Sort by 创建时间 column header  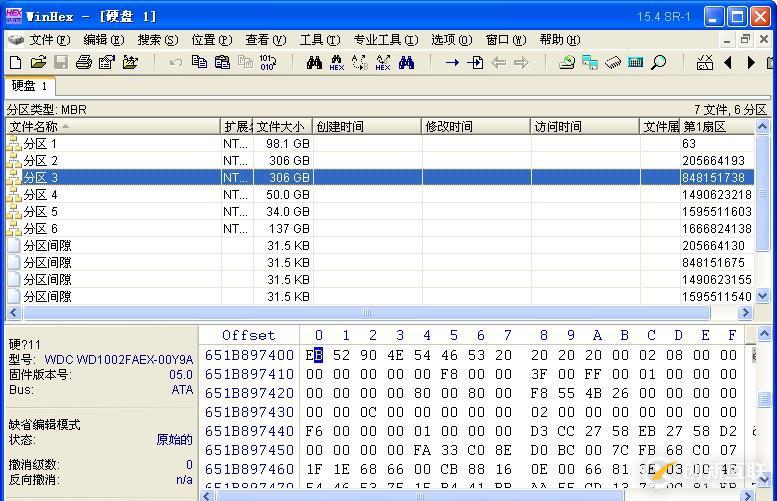coord(367,126)
